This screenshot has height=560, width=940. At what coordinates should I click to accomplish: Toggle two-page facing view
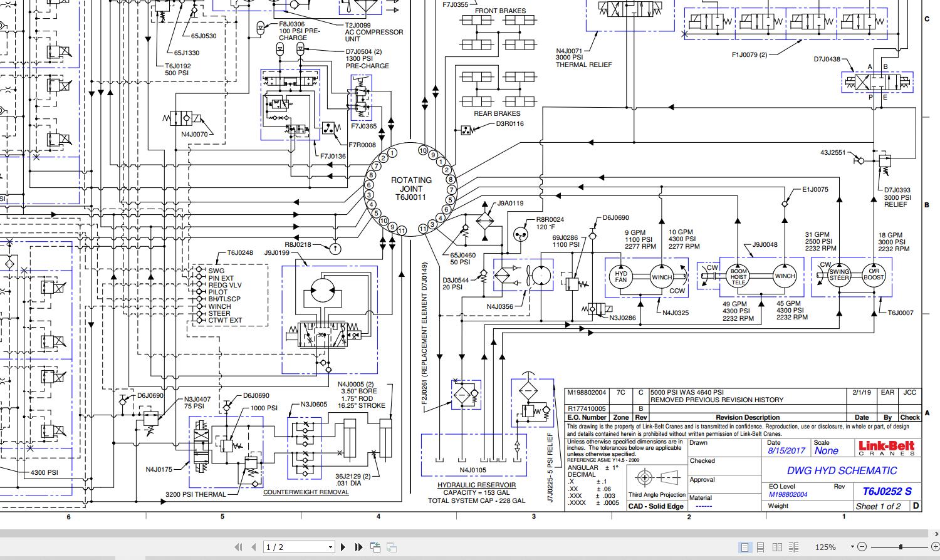click(777, 547)
